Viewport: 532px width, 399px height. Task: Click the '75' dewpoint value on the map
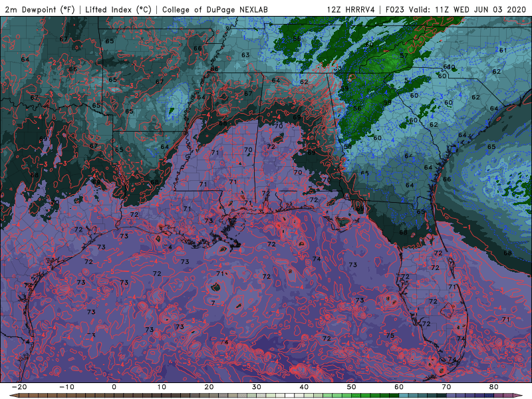[390, 335]
